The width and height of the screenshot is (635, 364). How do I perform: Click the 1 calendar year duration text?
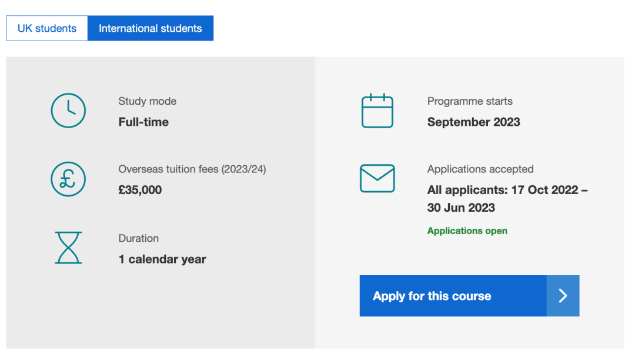[x=162, y=259]
